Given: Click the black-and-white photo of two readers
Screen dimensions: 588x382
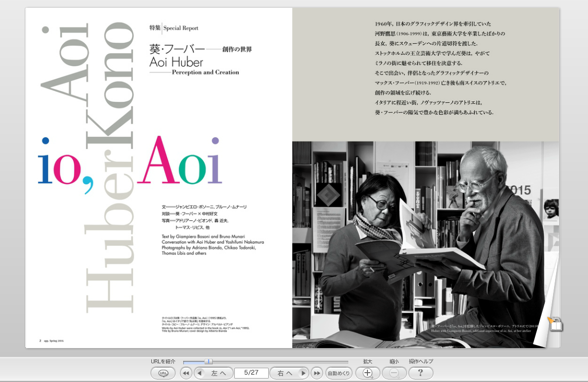Looking at the screenshot, I should tap(425, 245).
